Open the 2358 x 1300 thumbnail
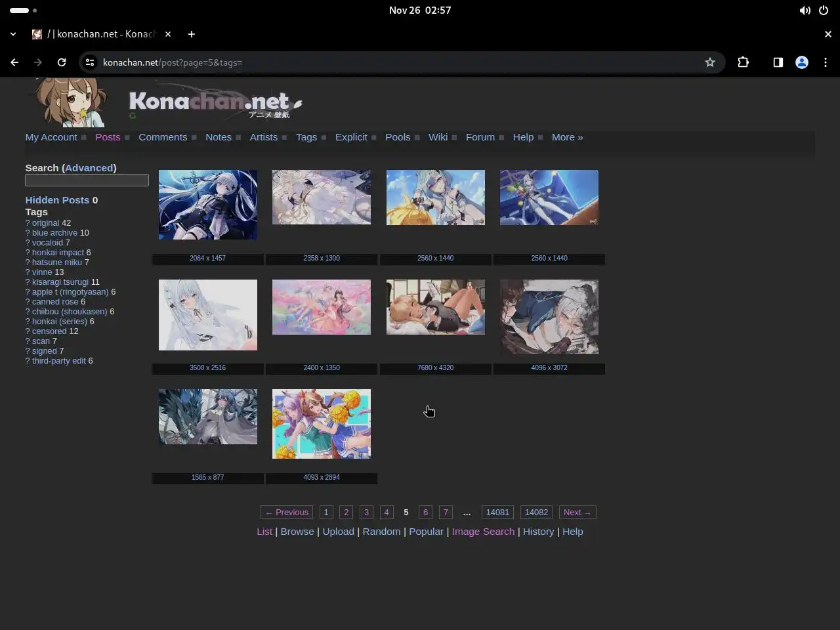The height and width of the screenshot is (630, 840). pos(322,197)
